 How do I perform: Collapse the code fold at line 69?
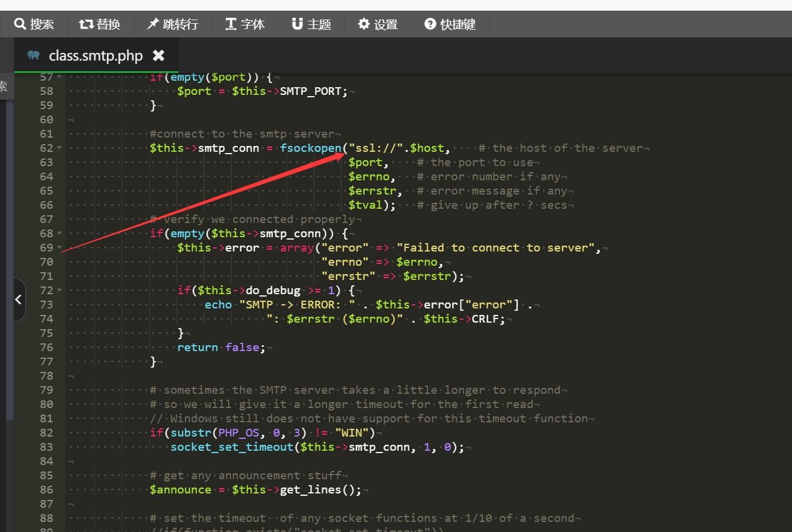59,248
